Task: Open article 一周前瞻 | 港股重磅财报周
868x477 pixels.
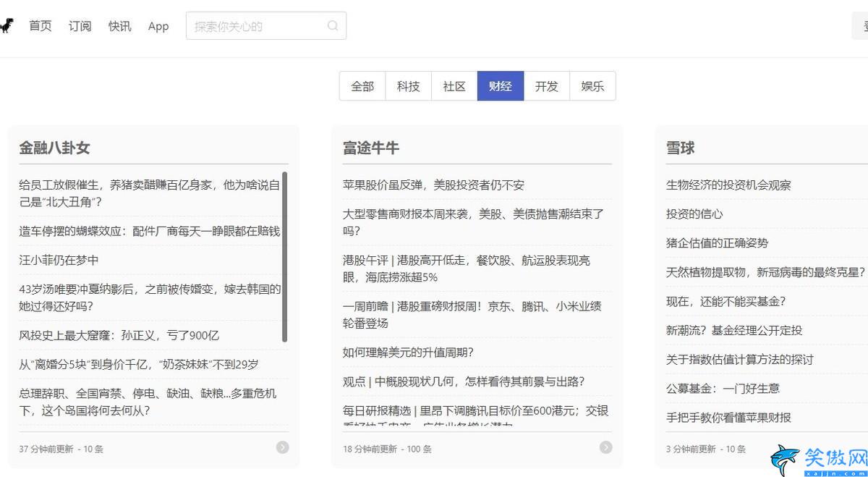Action: tap(472, 315)
